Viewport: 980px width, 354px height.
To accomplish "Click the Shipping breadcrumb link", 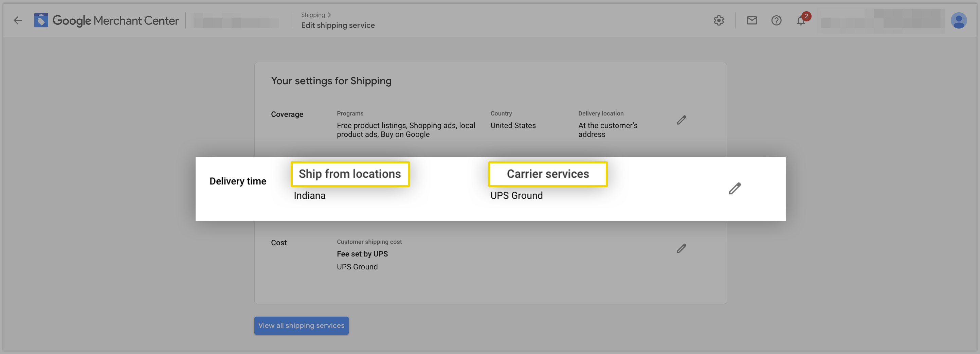I will [x=313, y=15].
